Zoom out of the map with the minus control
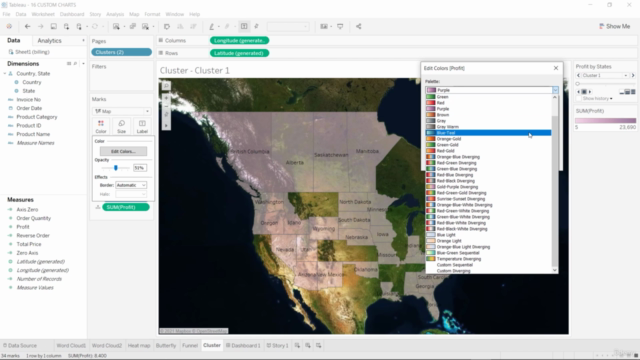640x360 pixels. (166, 106)
